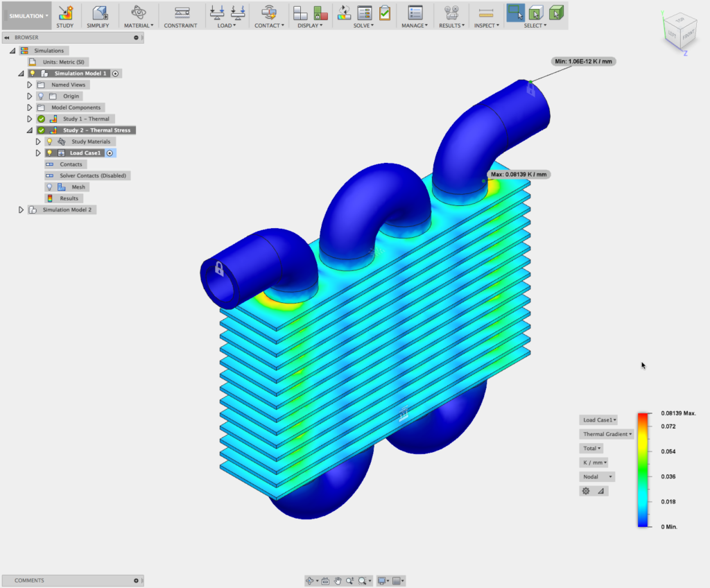
Task: Toggle Origin visibility light bulb
Action: [x=41, y=96]
